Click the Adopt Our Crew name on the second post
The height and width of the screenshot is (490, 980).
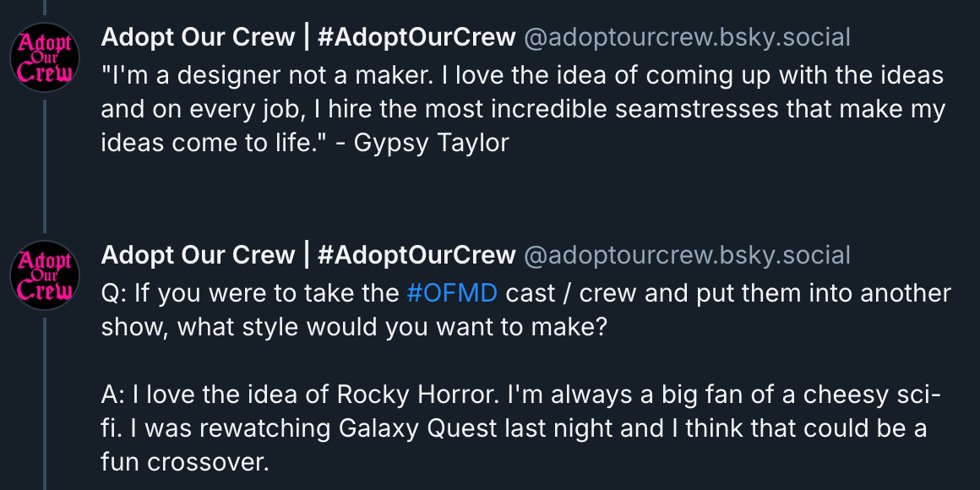pyautogui.click(x=198, y=255)
